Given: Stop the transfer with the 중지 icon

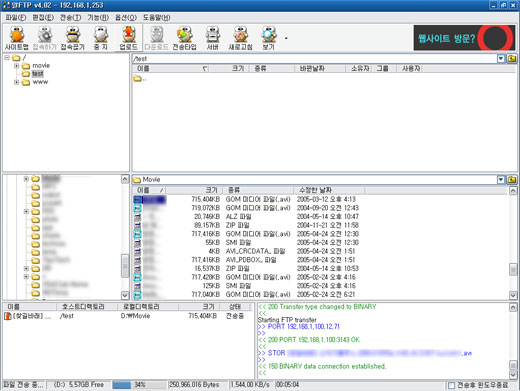Looking at the screenshot, I should pos(100,38).
